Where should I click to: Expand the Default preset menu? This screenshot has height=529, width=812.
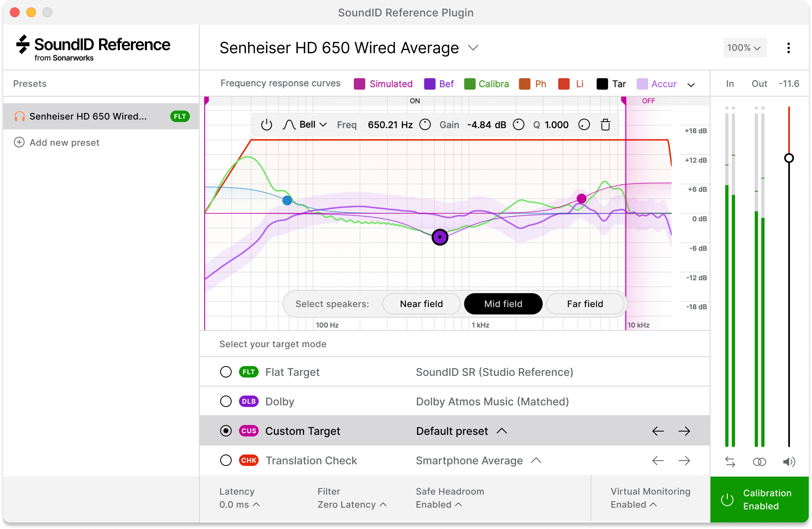pos(501,431)
